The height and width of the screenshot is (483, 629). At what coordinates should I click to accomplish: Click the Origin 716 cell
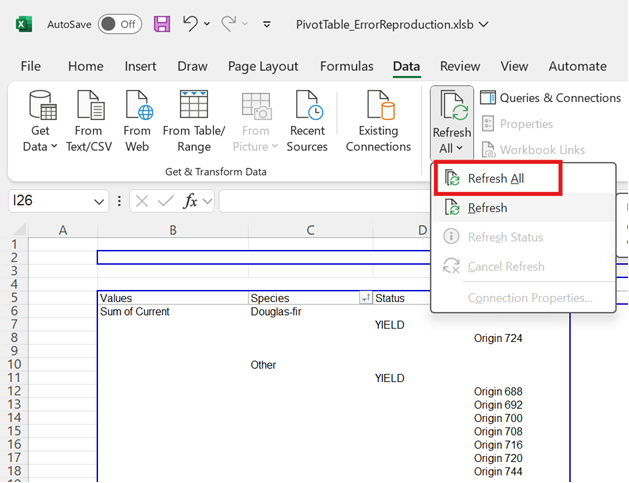pyautogui.click(x=498, y=445)
